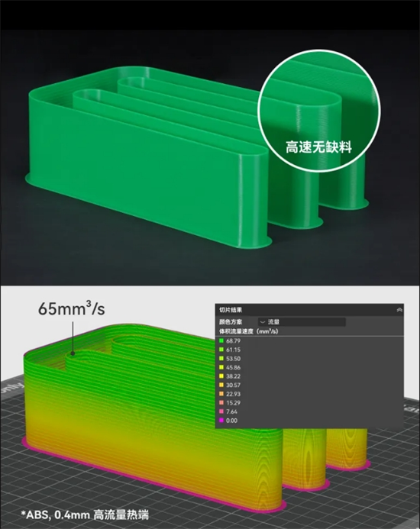Click the 高速无缺料 magnified circle inset
The height and width of the screenshot is (529, 420).
319,111
